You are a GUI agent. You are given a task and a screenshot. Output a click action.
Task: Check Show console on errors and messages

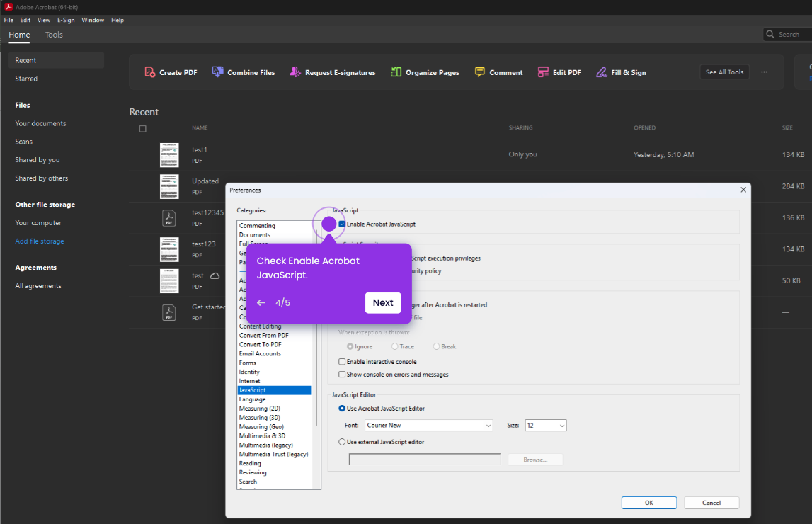pos(342,374)
